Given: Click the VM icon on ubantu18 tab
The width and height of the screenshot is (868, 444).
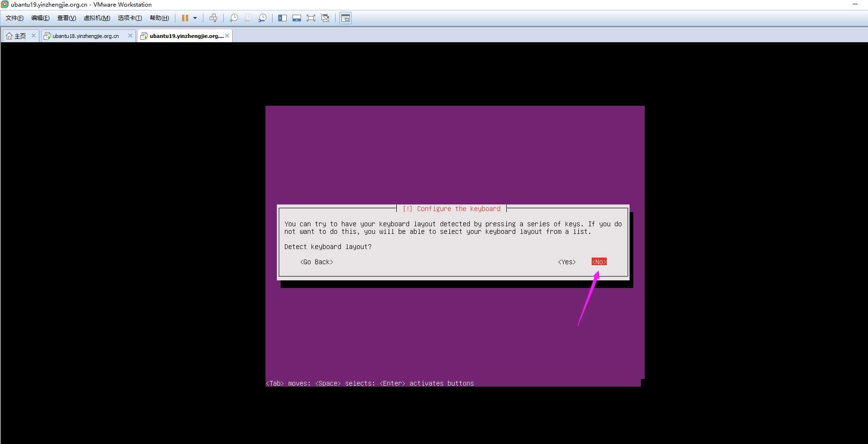Looking at the screenshot, I should click(47, 36).
